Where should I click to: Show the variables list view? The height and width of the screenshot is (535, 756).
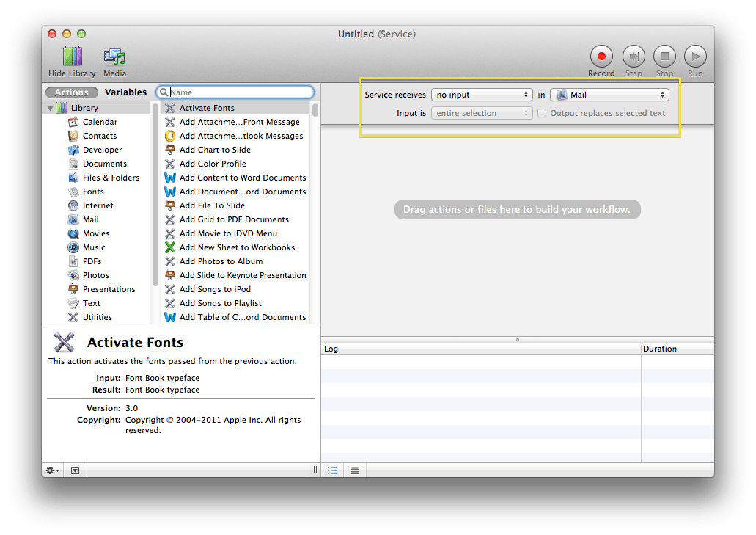coord(355,470)
